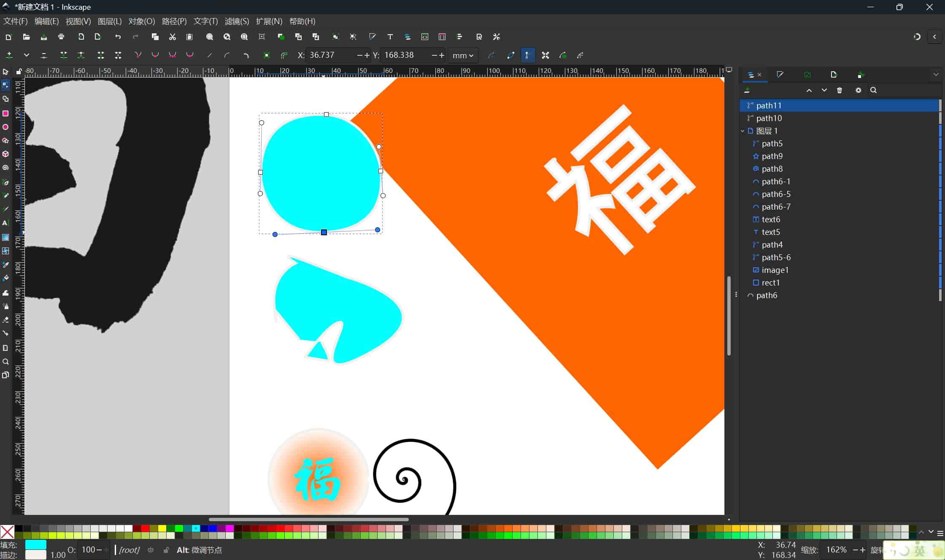Select the Ellipse tool in toolbox

click(5, 127)
